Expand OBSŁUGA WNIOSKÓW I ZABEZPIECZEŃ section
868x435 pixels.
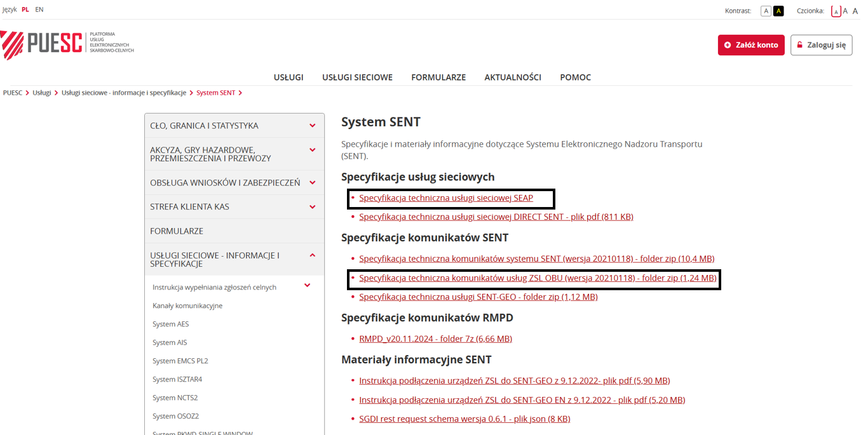[x=312, y=183]
